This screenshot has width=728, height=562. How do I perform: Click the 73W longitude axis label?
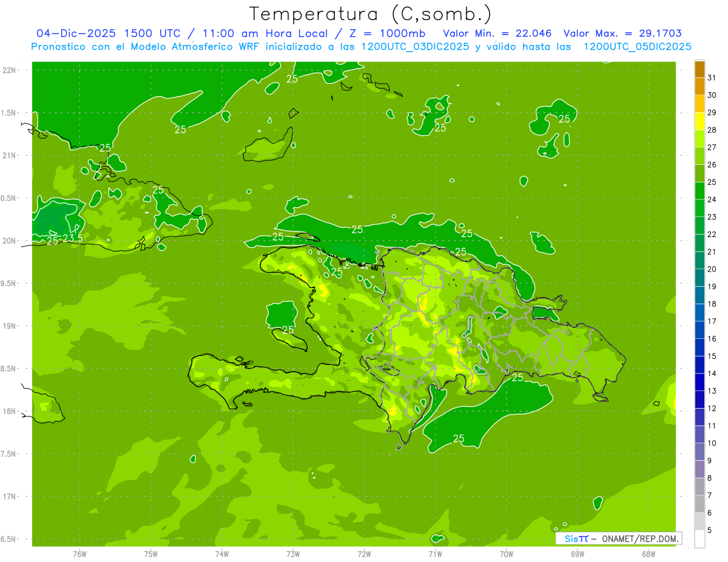pos(293,554)
